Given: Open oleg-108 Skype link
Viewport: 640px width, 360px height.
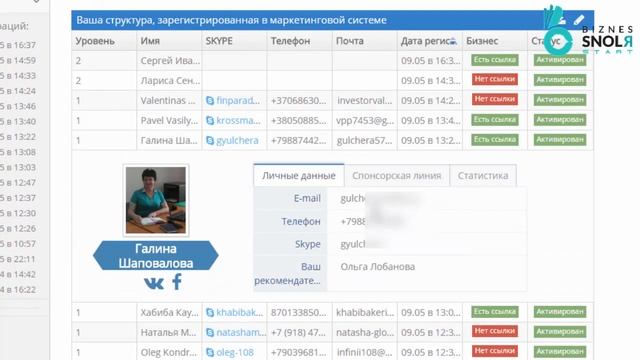Looking at the screenshot, I should [x=235, y=352].
